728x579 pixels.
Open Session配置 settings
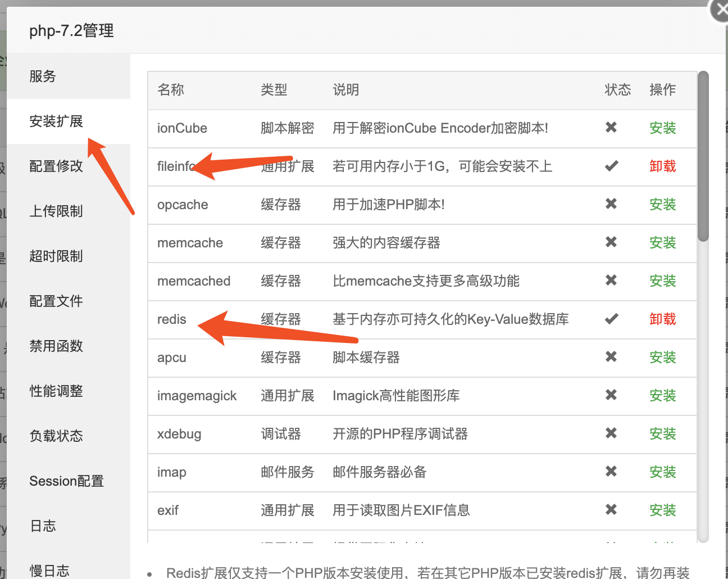coord(66,481)
